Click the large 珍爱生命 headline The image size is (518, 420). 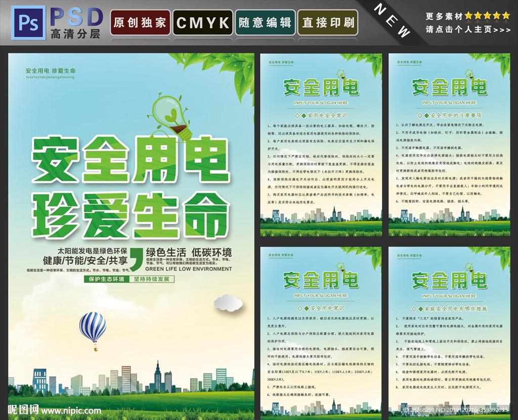(x=131, y=215)
